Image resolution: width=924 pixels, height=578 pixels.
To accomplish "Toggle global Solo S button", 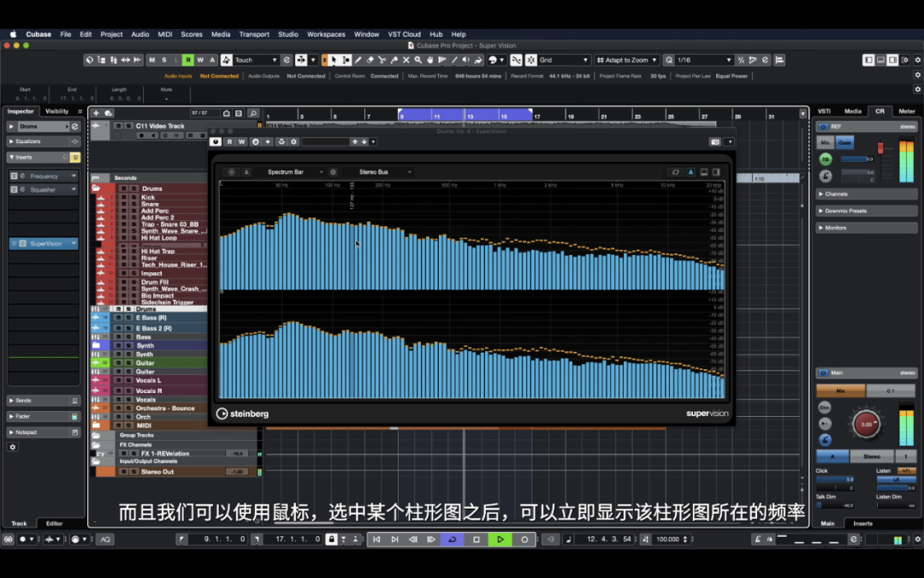I will click(163, 60).
